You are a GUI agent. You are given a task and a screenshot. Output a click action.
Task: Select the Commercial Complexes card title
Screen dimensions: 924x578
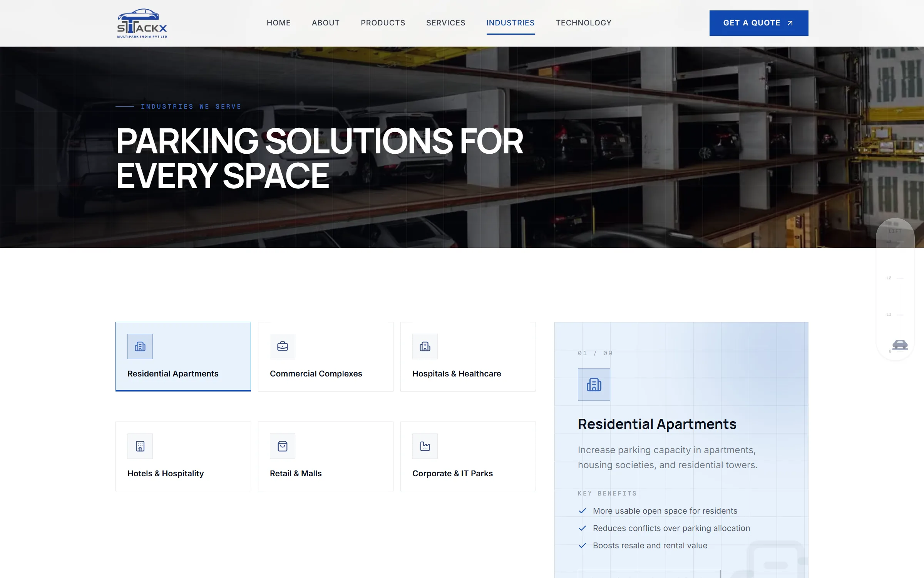(316, 374)
